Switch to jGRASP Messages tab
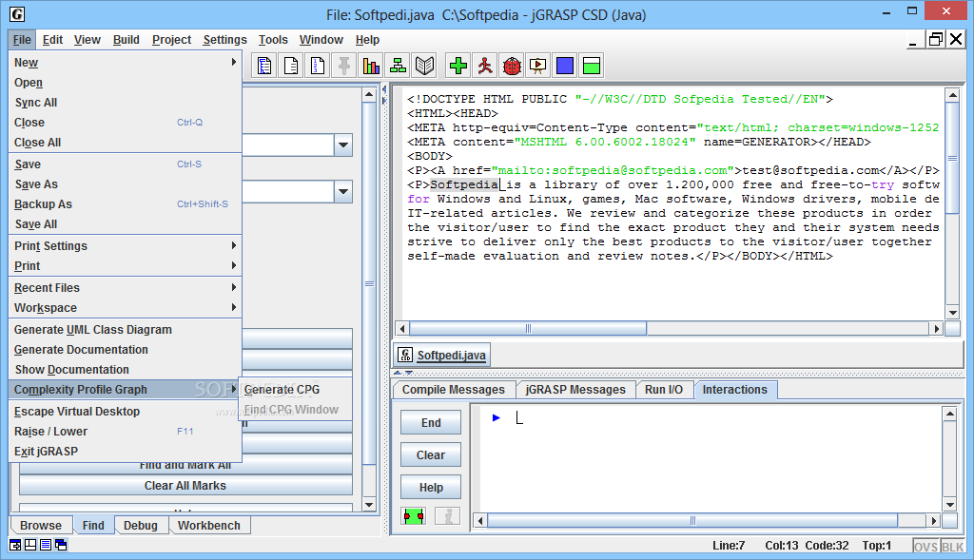Screen dimensions: 974x560 coord(575,389)
